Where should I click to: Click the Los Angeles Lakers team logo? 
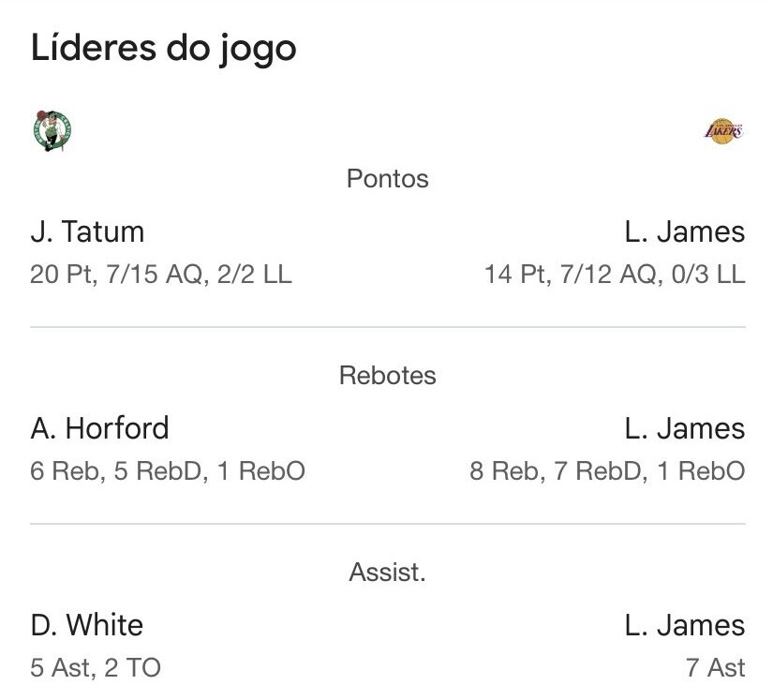[x=722, y=130]
